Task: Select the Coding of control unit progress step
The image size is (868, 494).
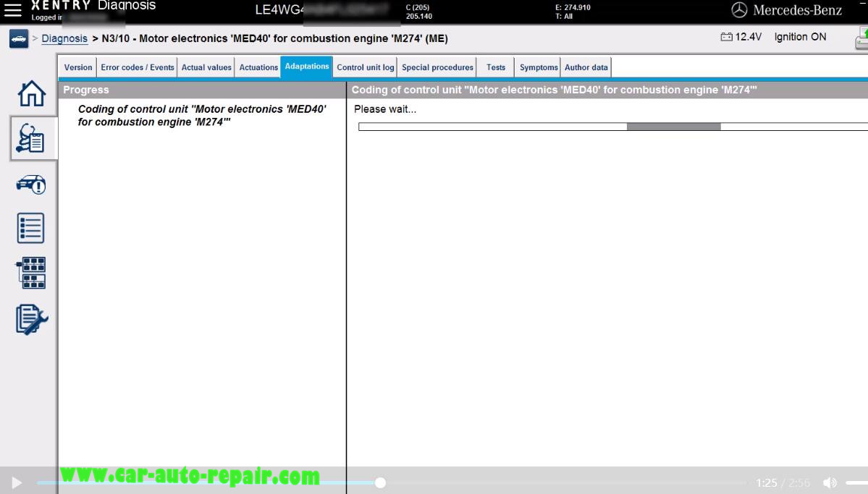Action: pyautogui.click(x=202, y=116)
